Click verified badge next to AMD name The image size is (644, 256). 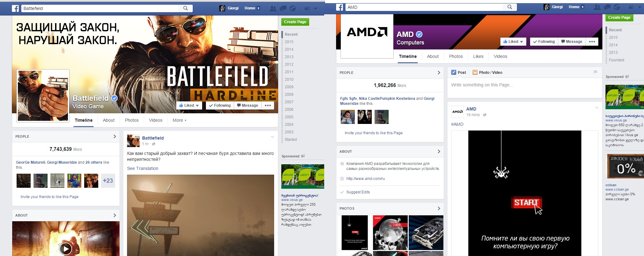point(419,34)
